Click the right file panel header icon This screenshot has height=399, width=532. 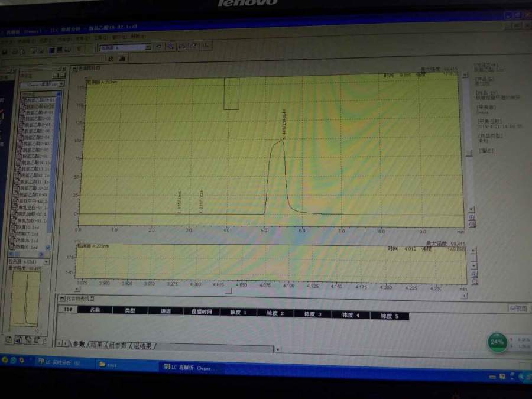[x=63, y=74]
